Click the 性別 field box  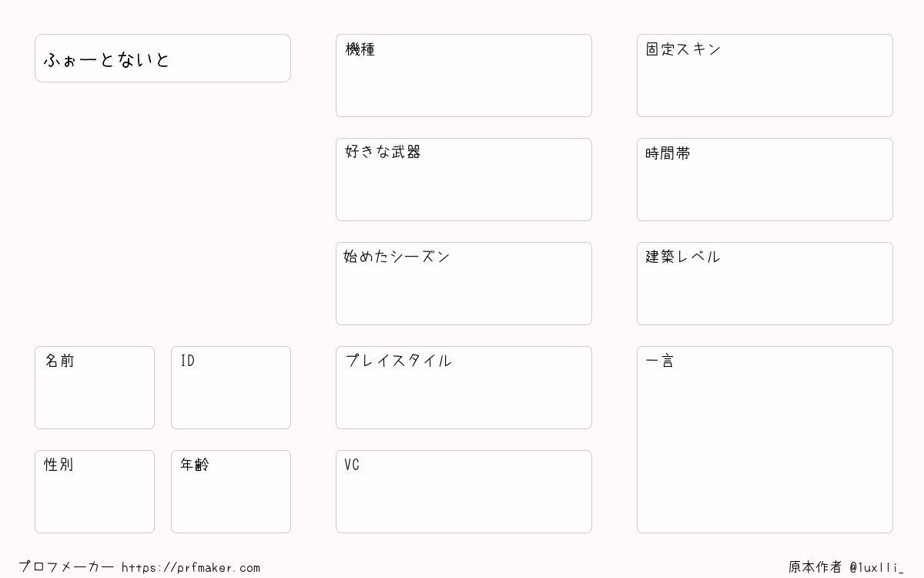(95, 492)
